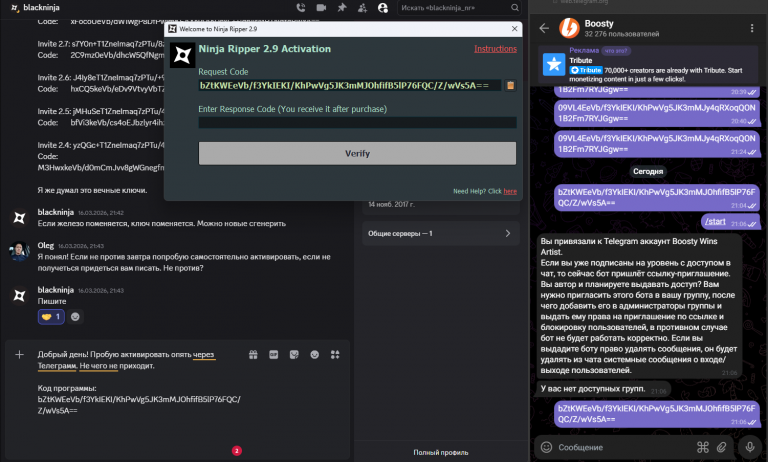
Task: Open the GIF picker in Discord
Action: click(x=273, y=355)
